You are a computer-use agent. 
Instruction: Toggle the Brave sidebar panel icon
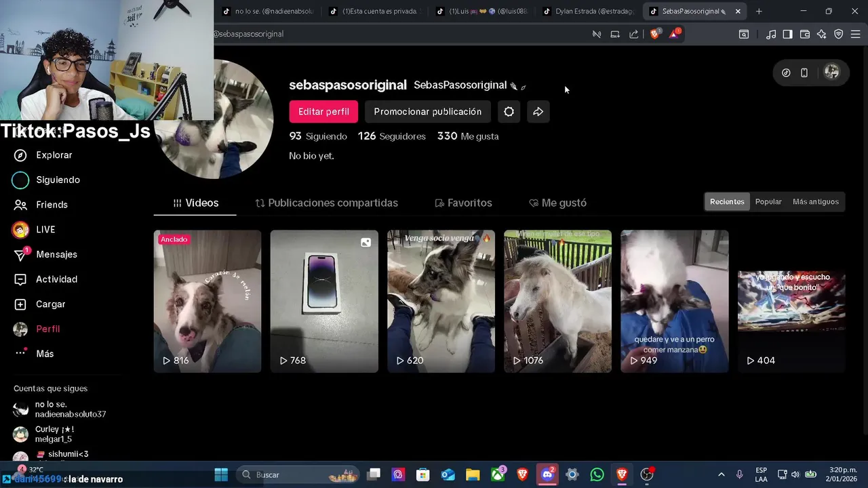787,34
